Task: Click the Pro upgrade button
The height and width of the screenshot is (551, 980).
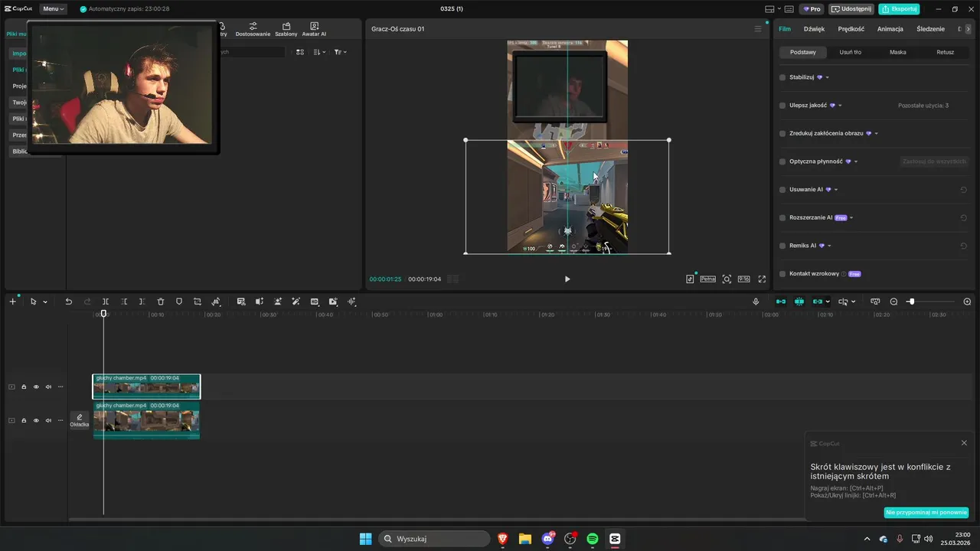Action: pos(812,9)
